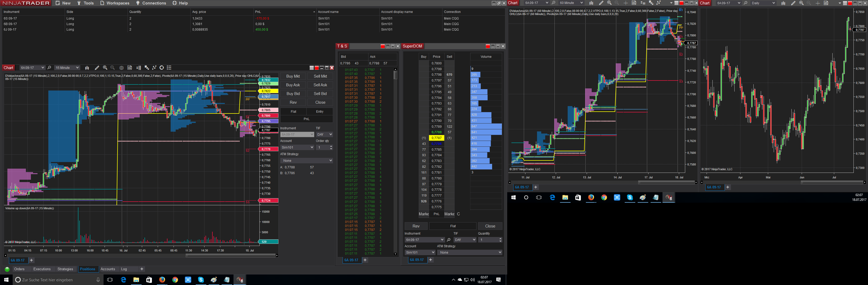
Task: Click the green connection status indicator
Action: coord(7,269)
